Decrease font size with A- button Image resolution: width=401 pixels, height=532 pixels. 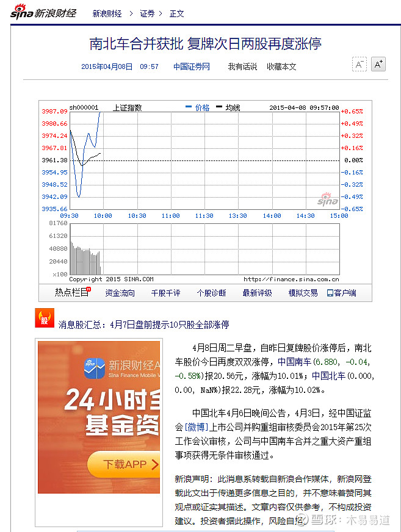359,64
